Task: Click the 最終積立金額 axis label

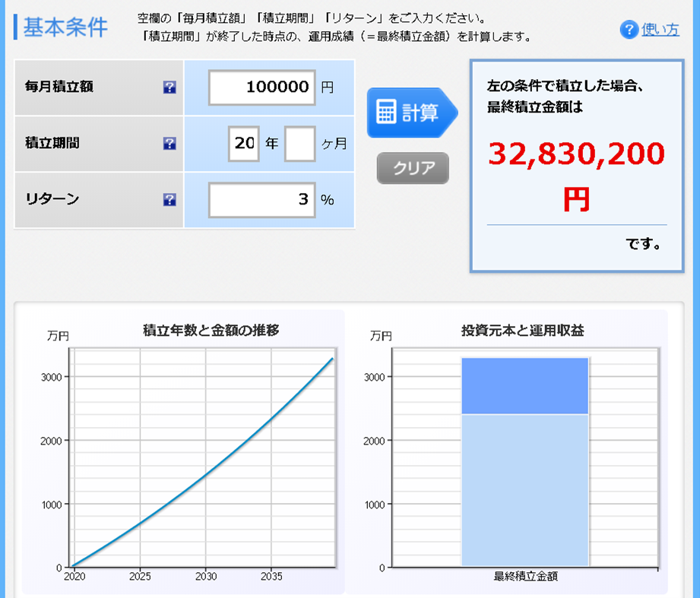Action: tap(525, 576)
